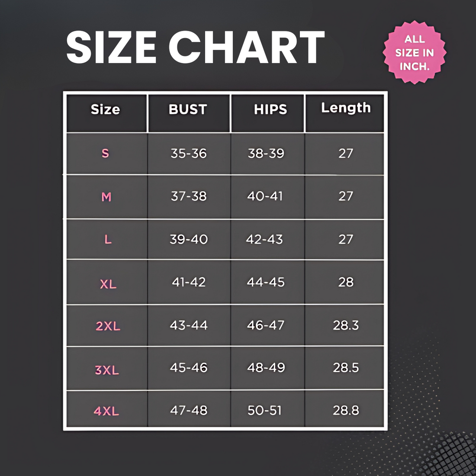Viewport: 476px width, 476px height.
Task: Click the pink '3XL' size label
Action: point(107,370)
